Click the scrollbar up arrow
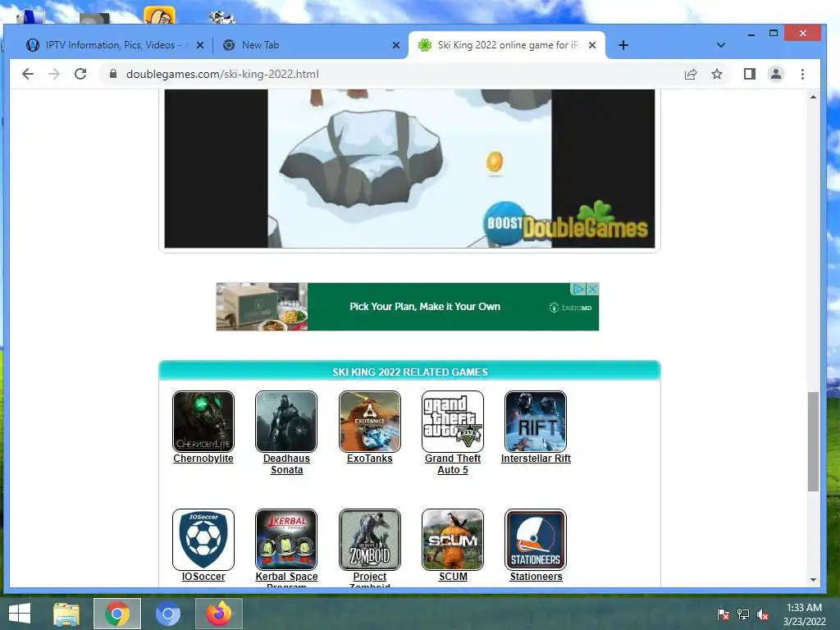The width and height of the screenshot is (840, 630). [813, 97]
